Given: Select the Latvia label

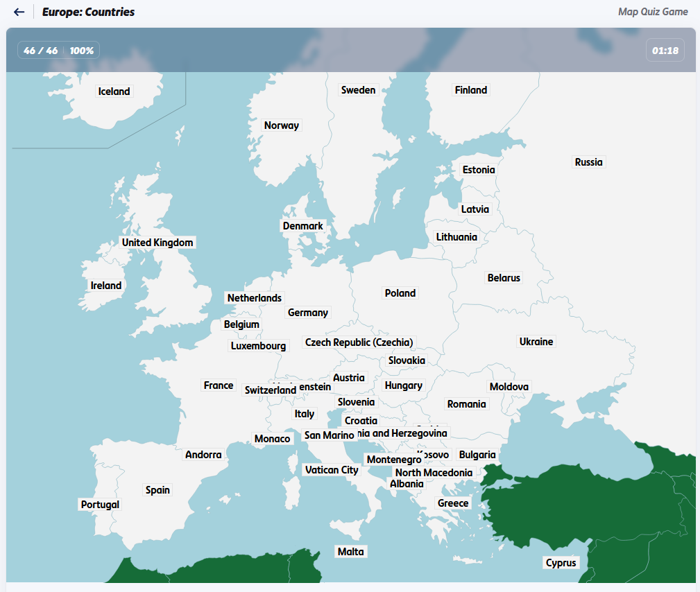Looking at the screenshot, I should [x=475, y=209].
